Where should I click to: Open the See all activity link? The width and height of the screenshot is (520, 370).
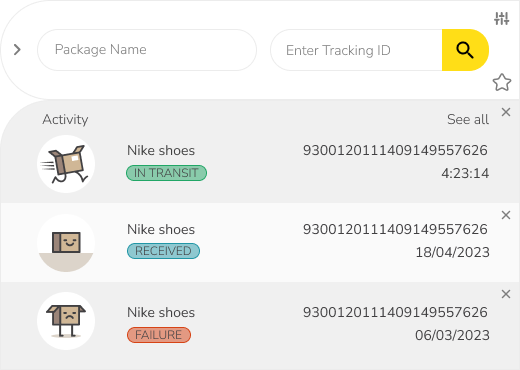point(468,119)
